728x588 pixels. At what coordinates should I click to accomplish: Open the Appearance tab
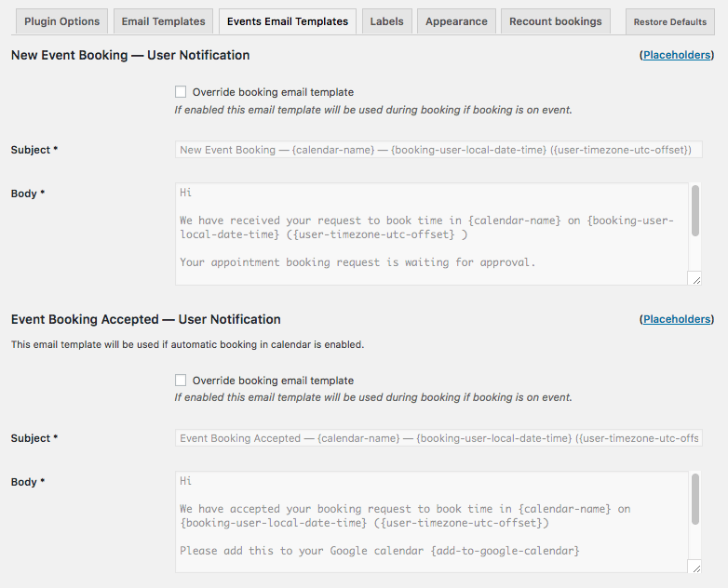(456, 21)
